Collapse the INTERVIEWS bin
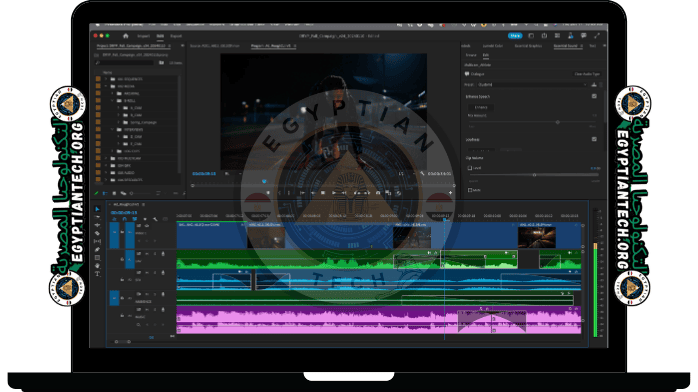This screenshot has width=698, height=392. 112,129
